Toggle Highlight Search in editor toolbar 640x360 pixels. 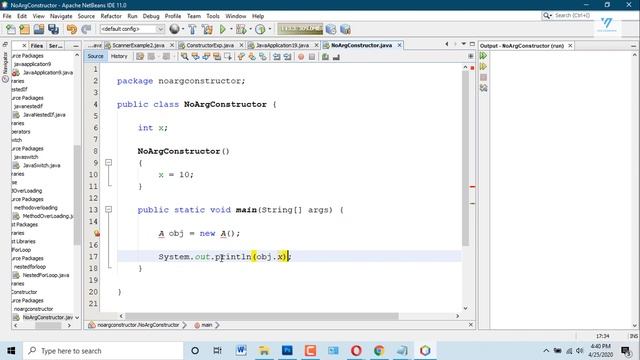[217, 57]
